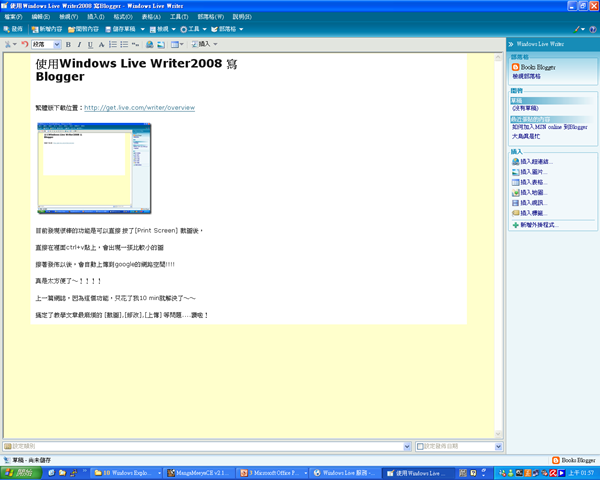Open the publish date dropdown arrow
This screenshot has width=600, height=480.
point(498,446)
